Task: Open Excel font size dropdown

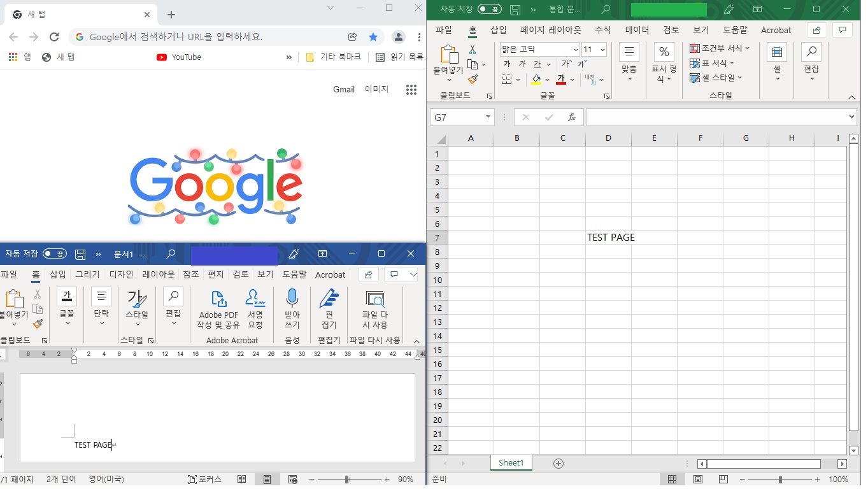Action: [x=602, y=49]
